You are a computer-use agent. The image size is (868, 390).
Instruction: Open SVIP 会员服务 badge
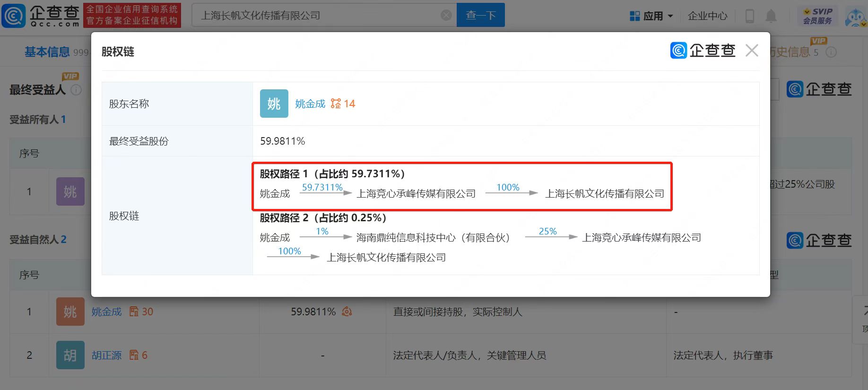818,16
